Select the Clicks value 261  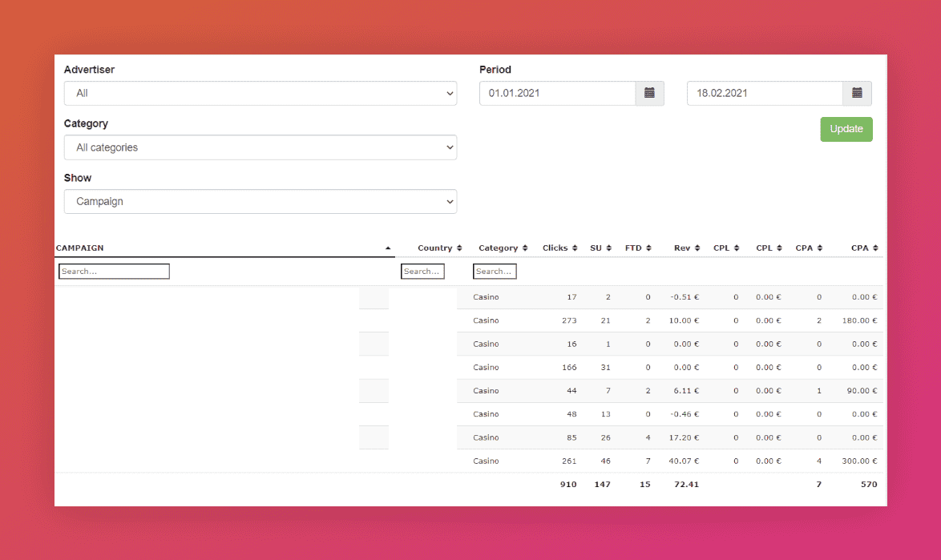click(x=569, y=461)
